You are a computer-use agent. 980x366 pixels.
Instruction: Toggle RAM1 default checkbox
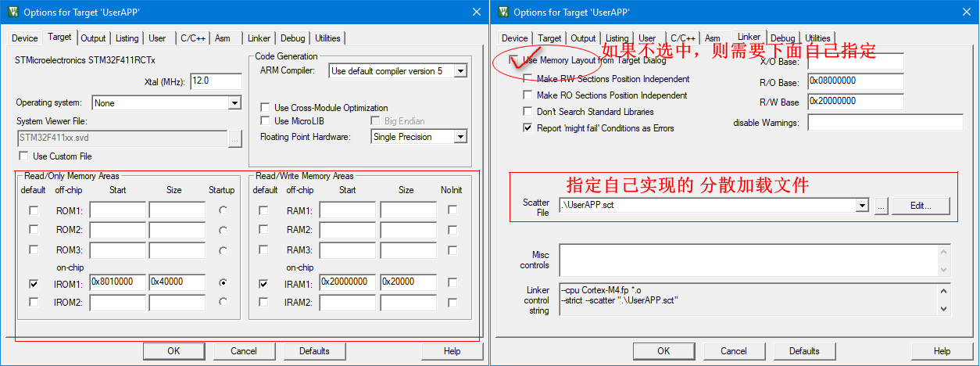263,210
